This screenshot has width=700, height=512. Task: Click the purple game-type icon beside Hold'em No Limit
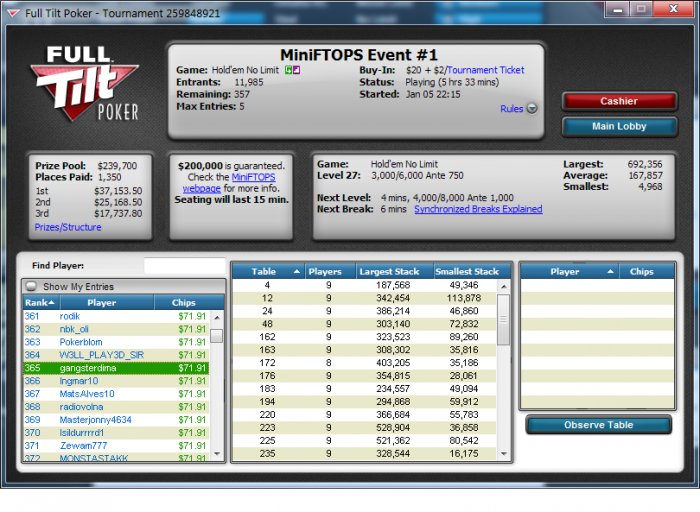[x=296, y=70]
